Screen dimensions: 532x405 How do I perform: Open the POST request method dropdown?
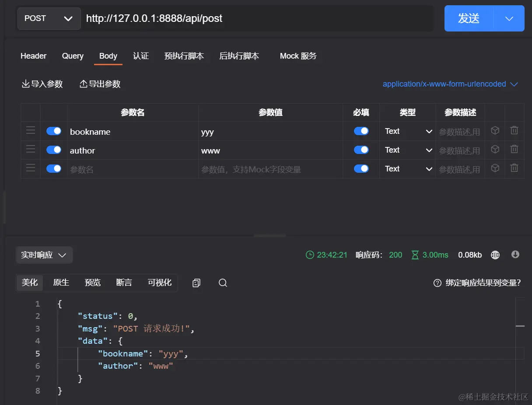(49, 18)
